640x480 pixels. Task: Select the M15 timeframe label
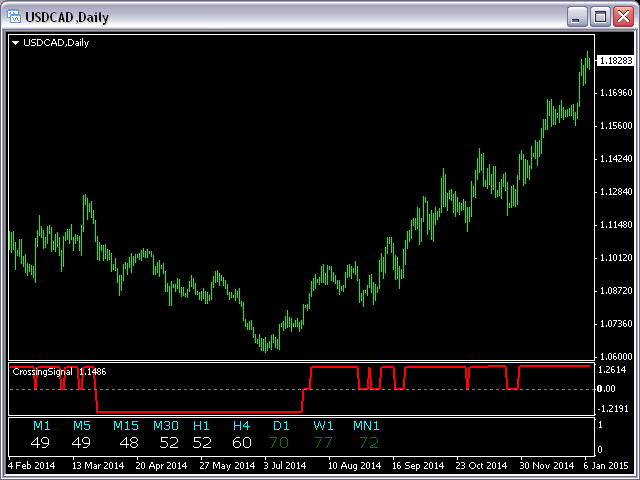[x=126, y=426]
